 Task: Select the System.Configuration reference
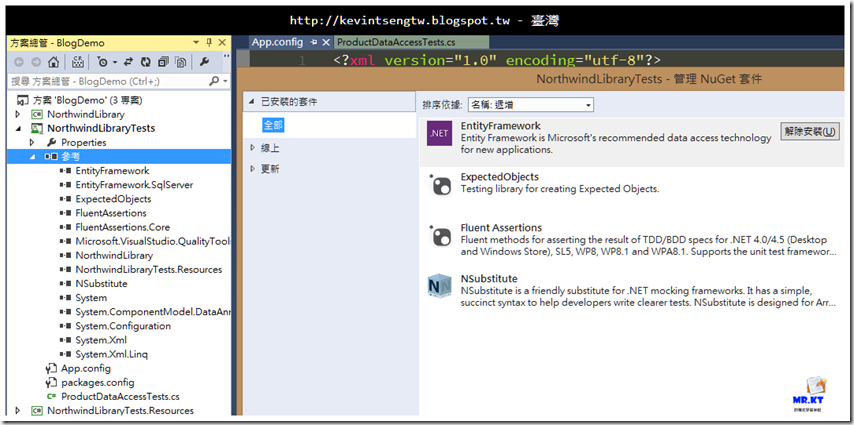(123, 326)
